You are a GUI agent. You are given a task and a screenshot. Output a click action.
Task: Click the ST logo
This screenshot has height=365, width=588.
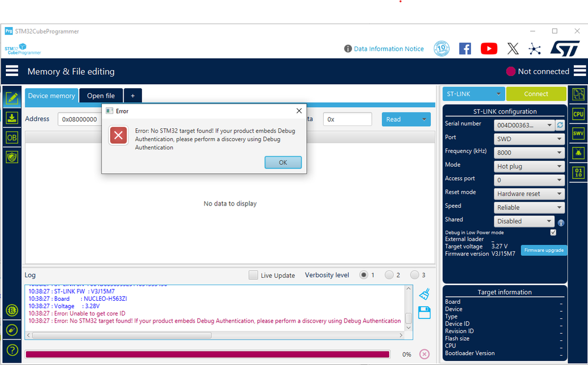[565, 48]
